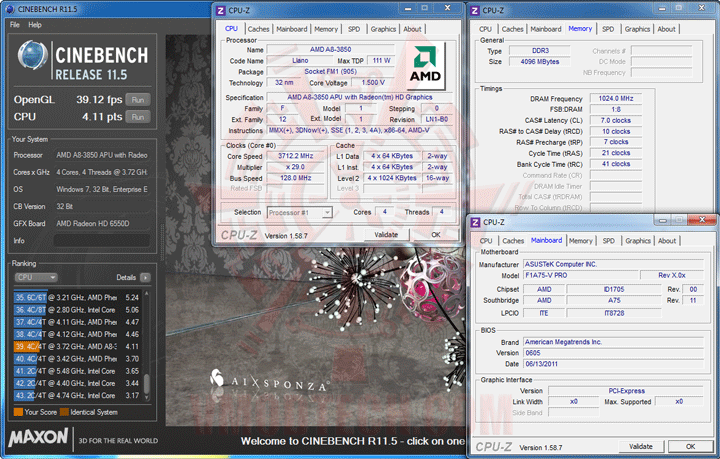Click CPU-Z icon in Mainboard window title
This screenshot has height=459, width=720.
(x=475, y=222)
